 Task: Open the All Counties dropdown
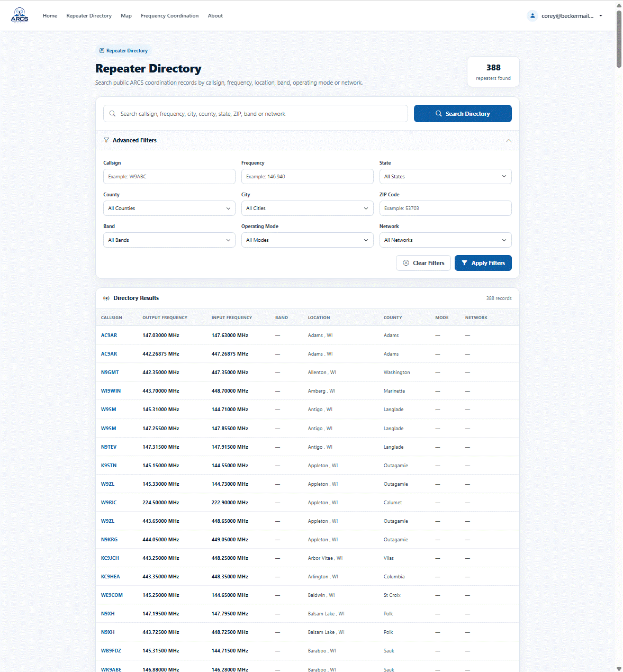169,208
